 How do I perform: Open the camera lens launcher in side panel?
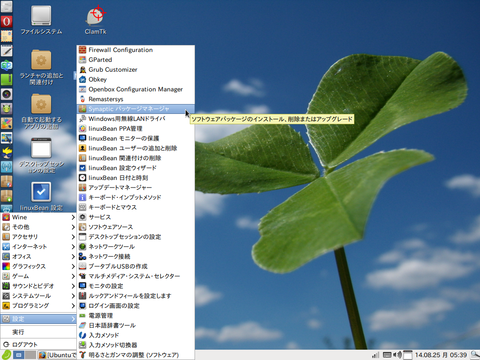(x=6, y=94)
